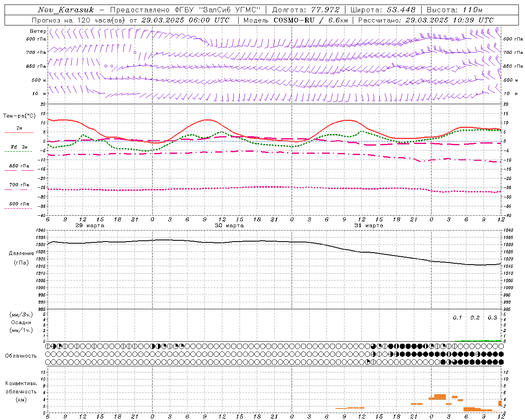Click the forecast start '29.03.2025 06:00 UTC'
525x420 pixels.
pos(185,20)
